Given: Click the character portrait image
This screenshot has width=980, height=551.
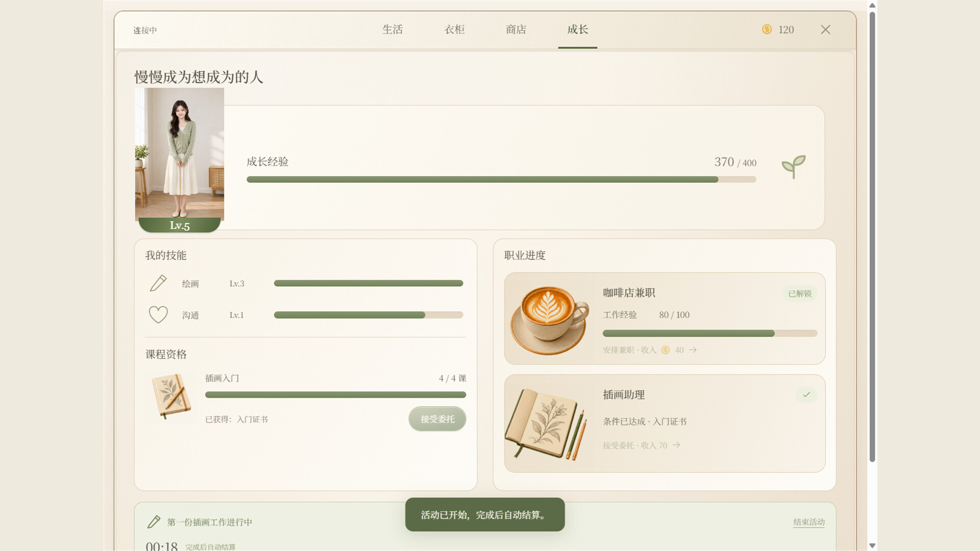Looking at the screenshot, I should (180, 154).
